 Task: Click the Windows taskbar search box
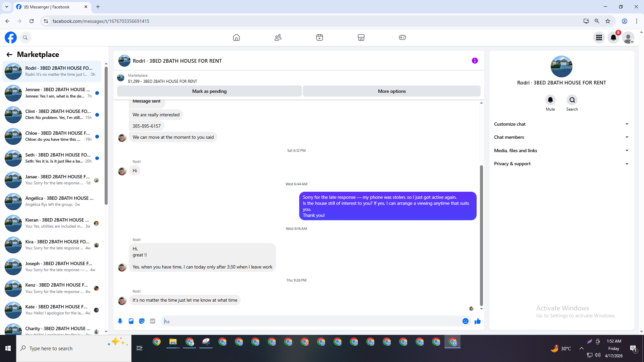(74, 348)
